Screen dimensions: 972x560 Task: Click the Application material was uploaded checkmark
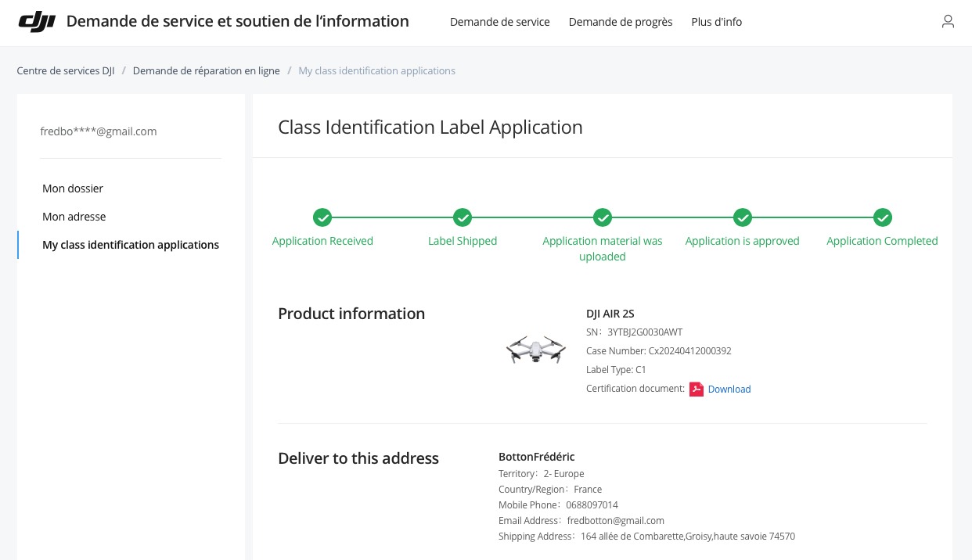click(x=603, y=217)
